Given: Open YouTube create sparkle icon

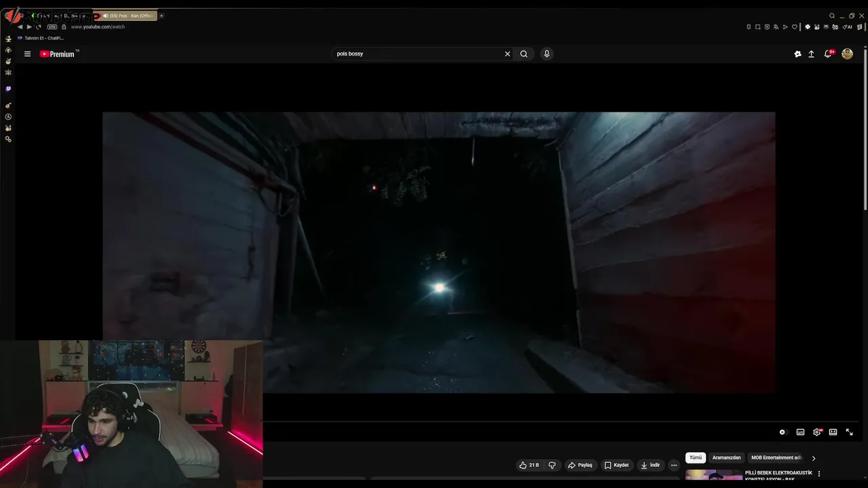Looking at the screenshot, I should pos(797,54).
